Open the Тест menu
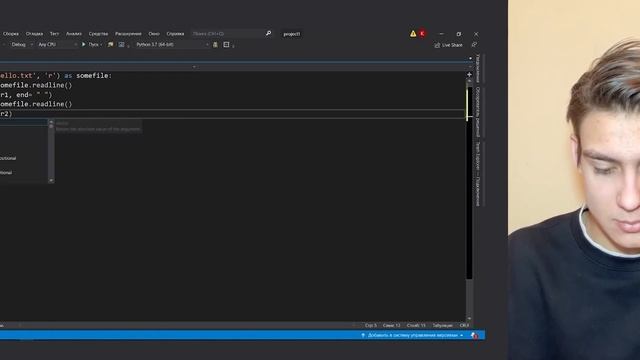This screenshot has height=360, width=640. [x=54, y=34]
